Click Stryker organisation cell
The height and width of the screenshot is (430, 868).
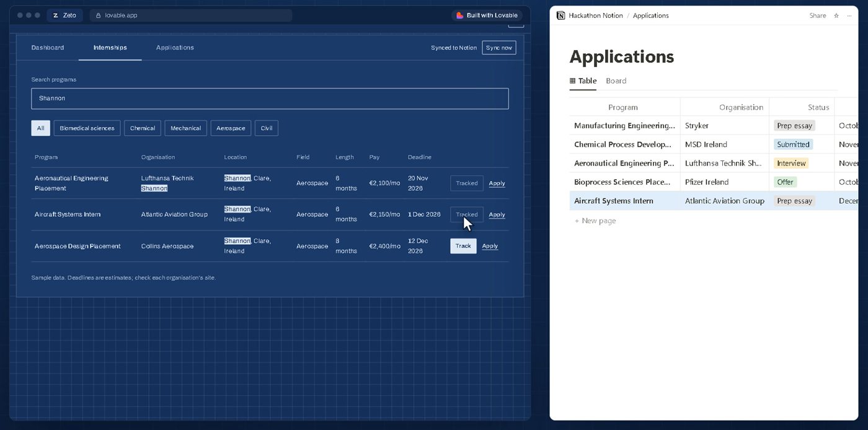click(697, 126)
